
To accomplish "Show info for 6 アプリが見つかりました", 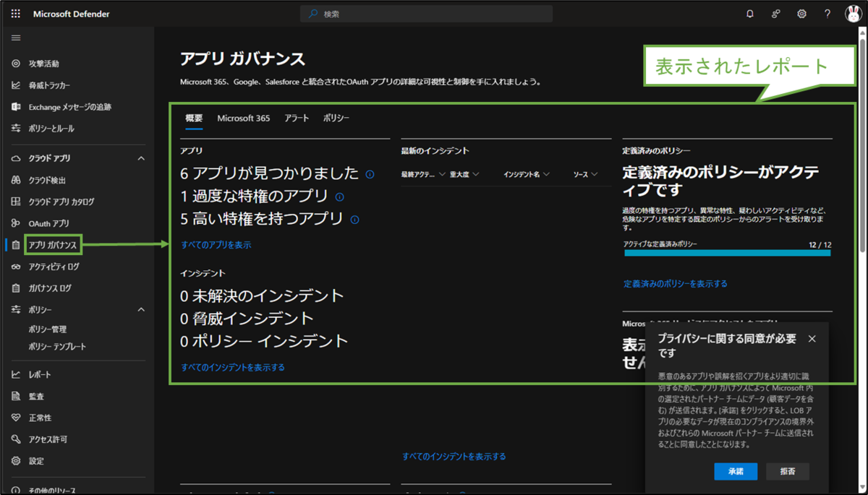I will pyautogui.click(x=370, y=174).
